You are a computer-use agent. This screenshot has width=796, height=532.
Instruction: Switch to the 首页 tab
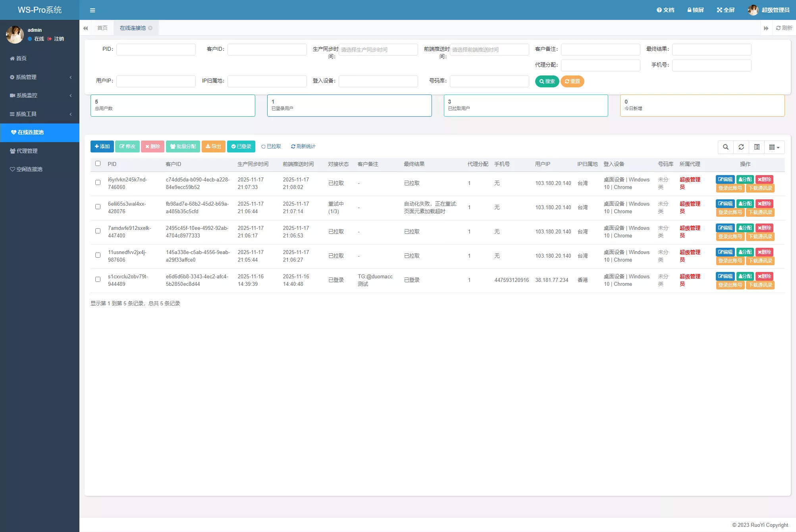(102, 28)
